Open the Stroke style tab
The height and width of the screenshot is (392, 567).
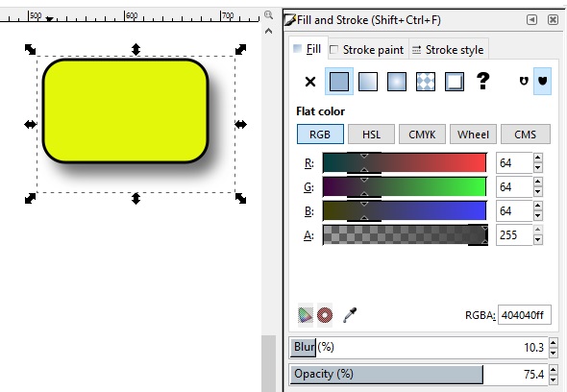[x=449, y=50]
